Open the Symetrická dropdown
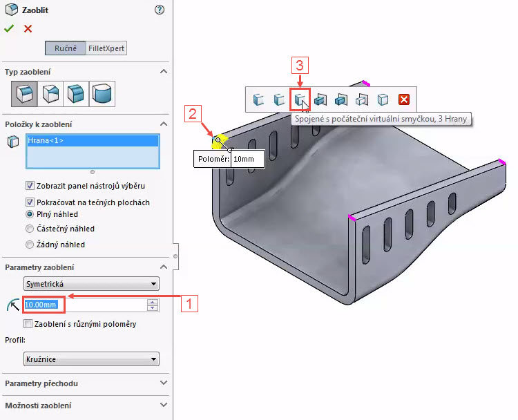Screen dimensions: 518x420 point(91,284)
